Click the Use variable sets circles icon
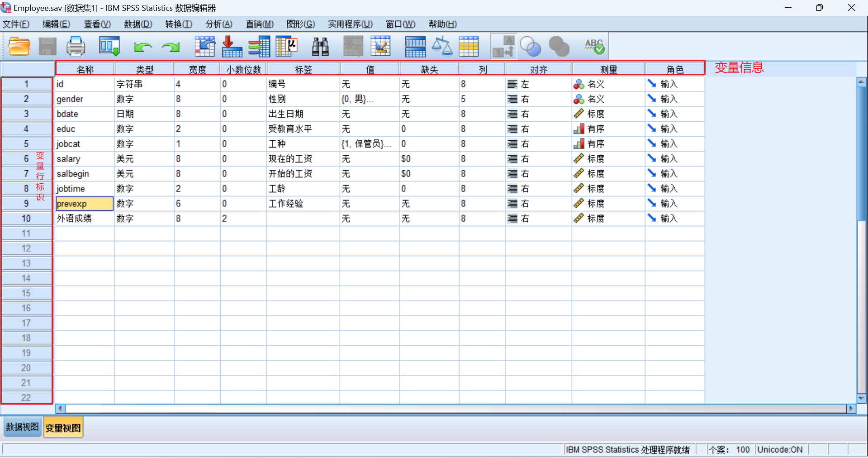Image resolution: width=868 pixels, height=458 pixels. point(531,47)
